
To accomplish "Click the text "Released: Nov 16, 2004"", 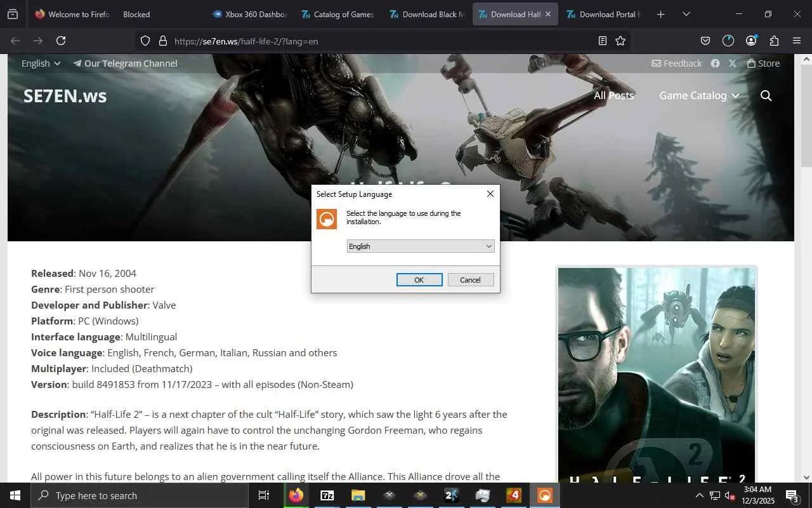I will click(84, 274).
